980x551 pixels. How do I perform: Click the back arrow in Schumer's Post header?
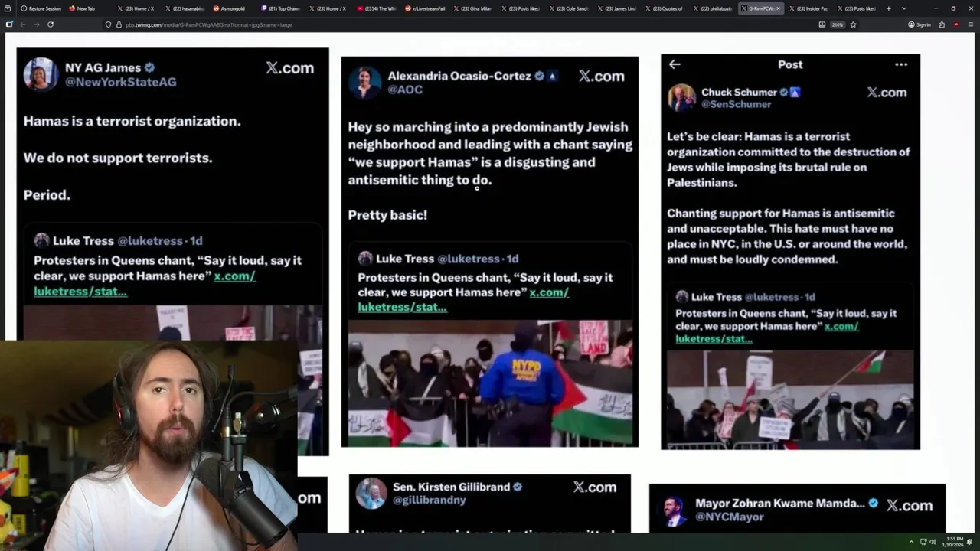pos(675,64)
